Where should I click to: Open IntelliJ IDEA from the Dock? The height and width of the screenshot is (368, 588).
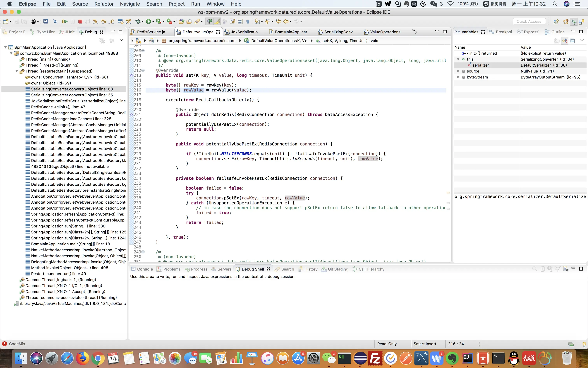pos(467,358)
